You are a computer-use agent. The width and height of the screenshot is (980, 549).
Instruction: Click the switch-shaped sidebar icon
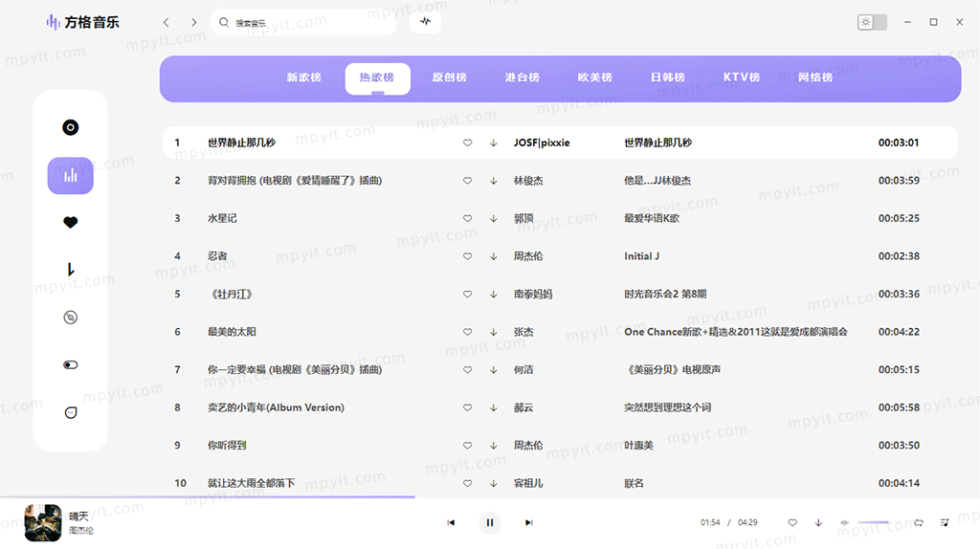click(71, 364)
